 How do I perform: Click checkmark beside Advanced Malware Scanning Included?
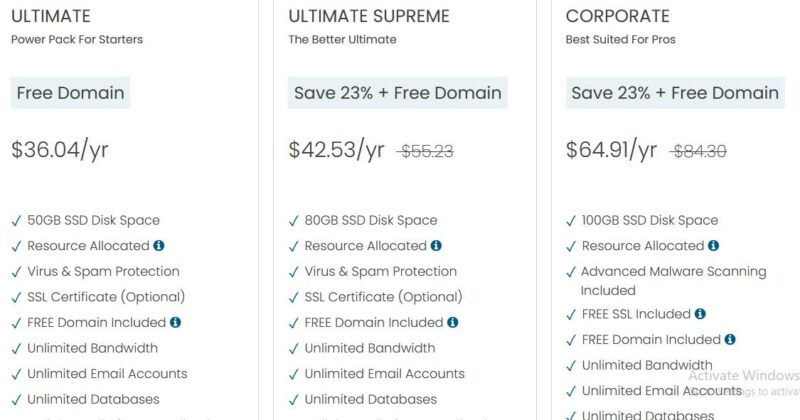[x=571, y=272]
